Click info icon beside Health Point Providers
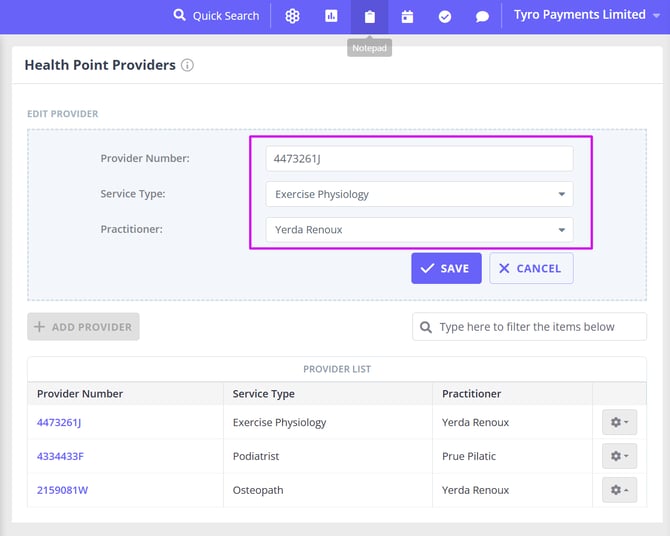 (188, 65)
